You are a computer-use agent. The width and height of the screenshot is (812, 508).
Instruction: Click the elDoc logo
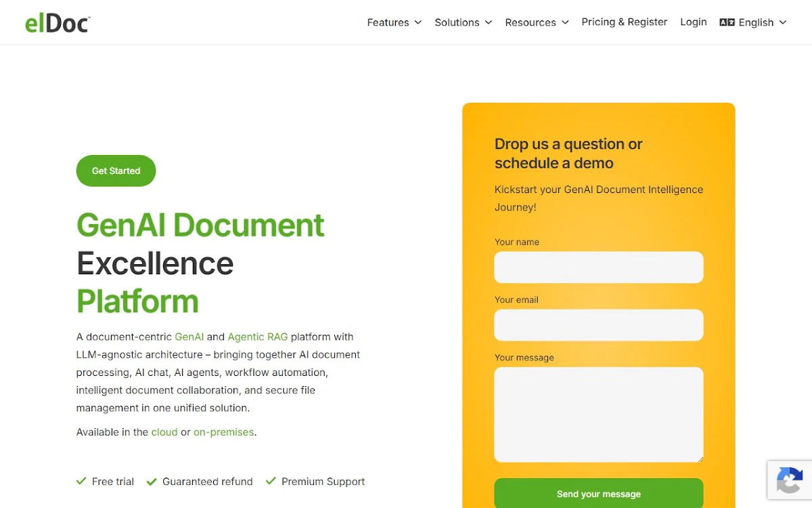click(58, 22)
